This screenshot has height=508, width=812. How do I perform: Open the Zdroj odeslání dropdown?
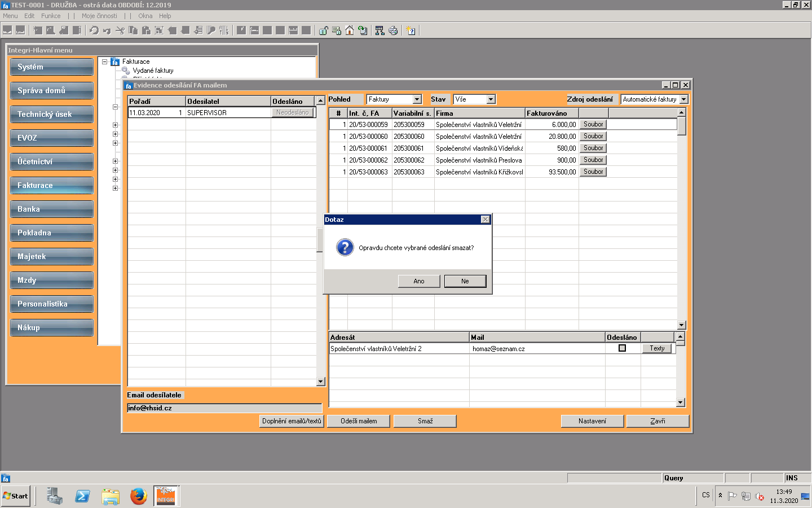coord(684,99)
